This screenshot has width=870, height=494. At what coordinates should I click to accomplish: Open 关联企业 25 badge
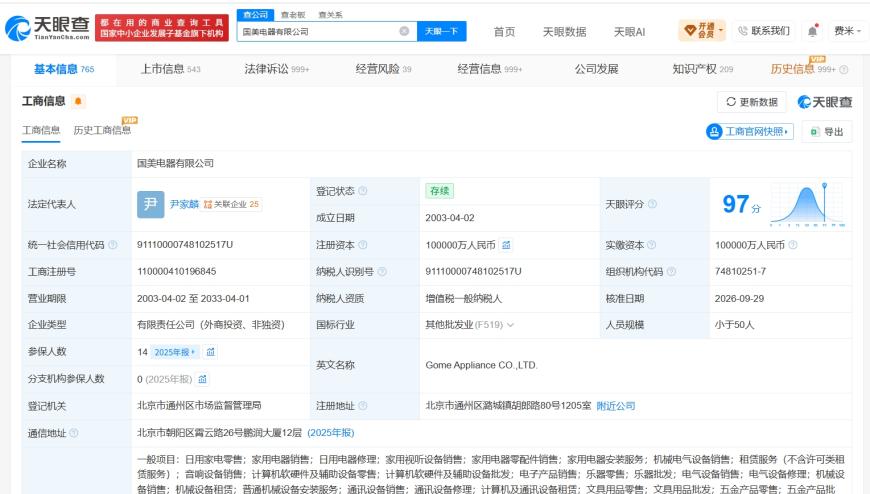coord(231,204)
